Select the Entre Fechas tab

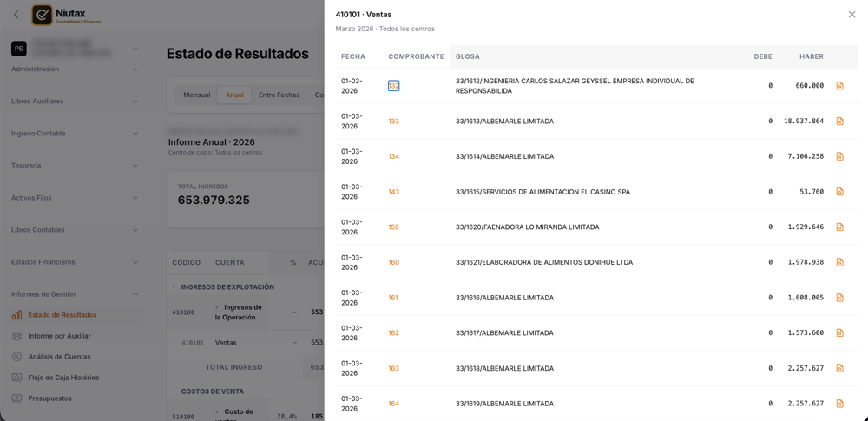click(279, 95)
